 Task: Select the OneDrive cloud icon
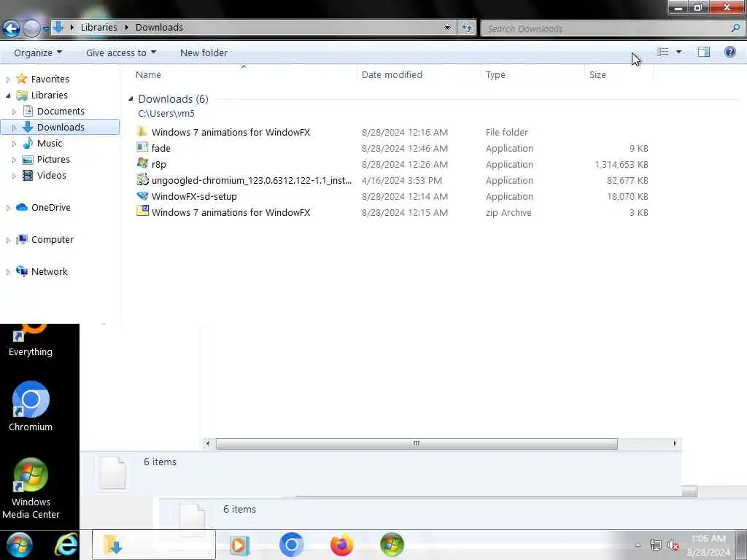(21, 207)
